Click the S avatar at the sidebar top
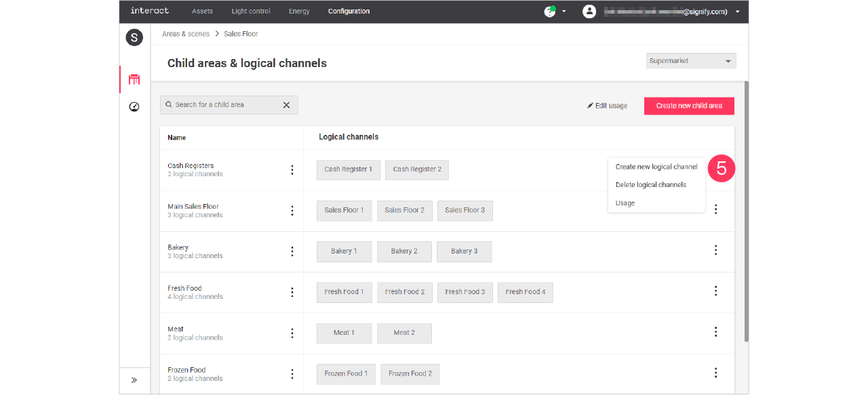The width and height of the screenshot is (868, 406). tap(134, 37)
